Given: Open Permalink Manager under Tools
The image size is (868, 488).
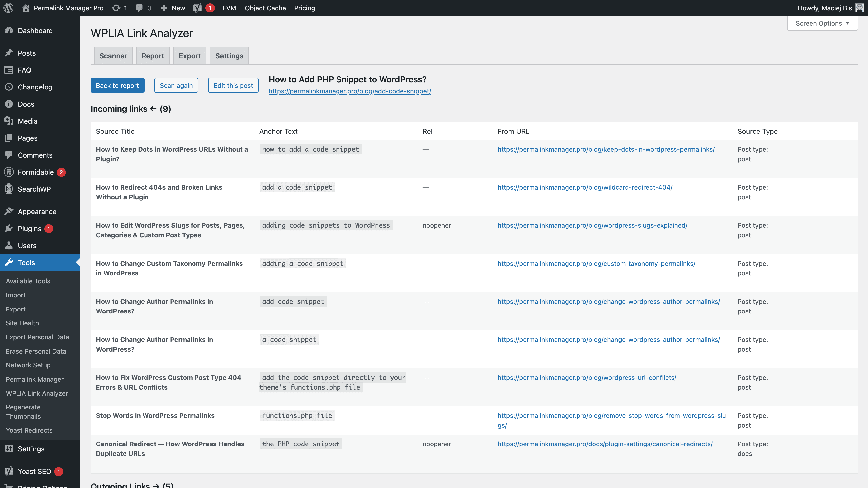Looking at the screenshot, I should point(35,379).
